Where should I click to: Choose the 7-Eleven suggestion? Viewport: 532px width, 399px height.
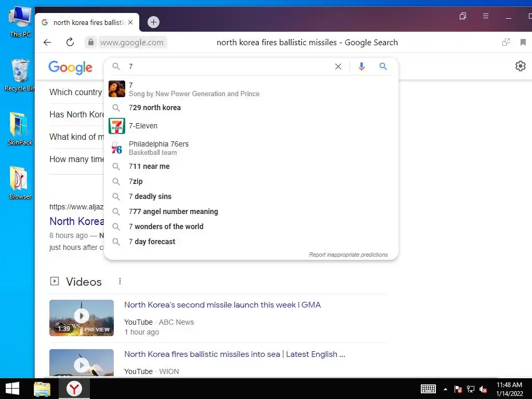[251, 126]
